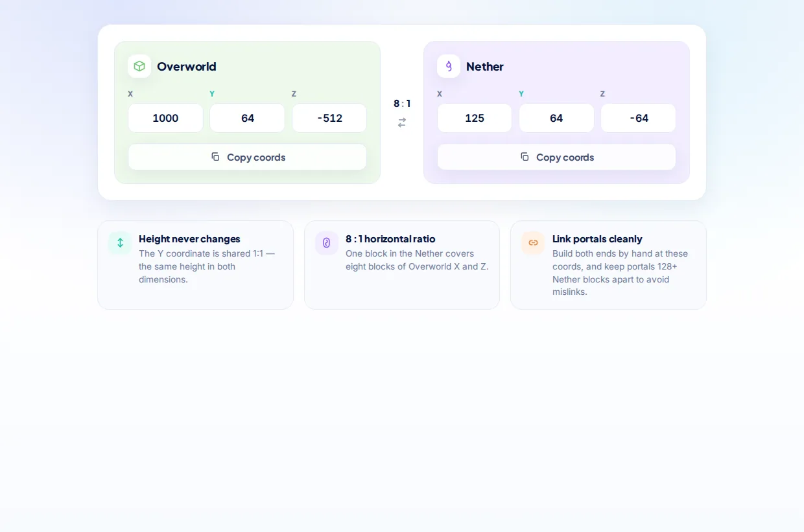Click the Overworld heading
The image size is (804, 532).
(187, 66)
